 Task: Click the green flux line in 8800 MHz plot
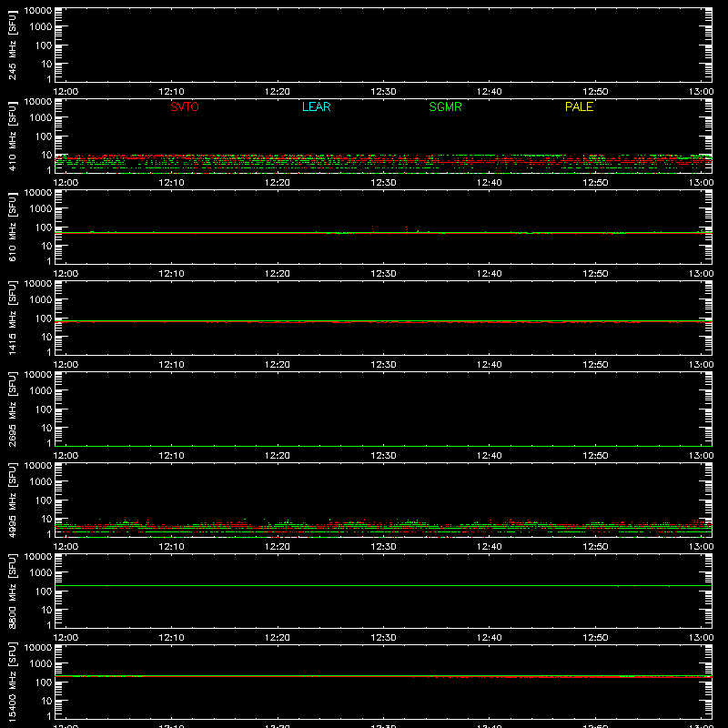(x=383, y=585)
